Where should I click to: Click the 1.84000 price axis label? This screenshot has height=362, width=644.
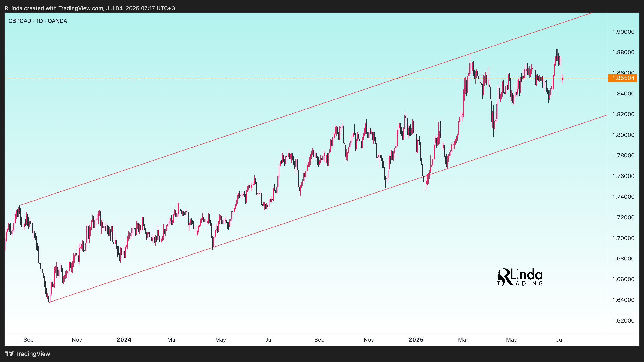pyautogui.click(x=623, y=94)
